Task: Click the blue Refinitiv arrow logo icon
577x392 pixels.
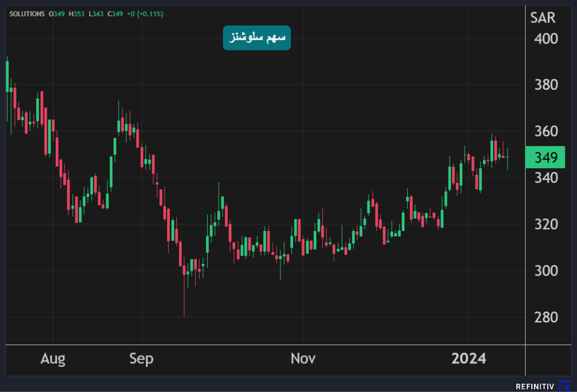Action: point(565,386)
